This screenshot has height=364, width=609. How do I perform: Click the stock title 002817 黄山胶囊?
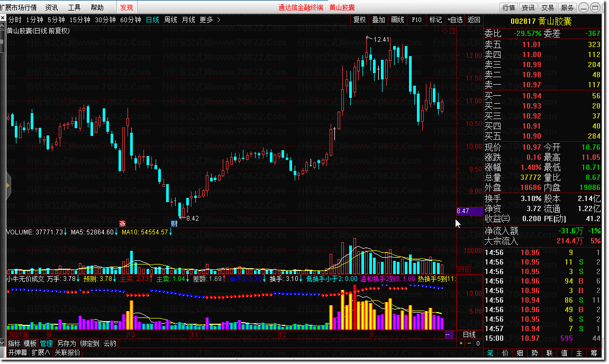(541, 22)
